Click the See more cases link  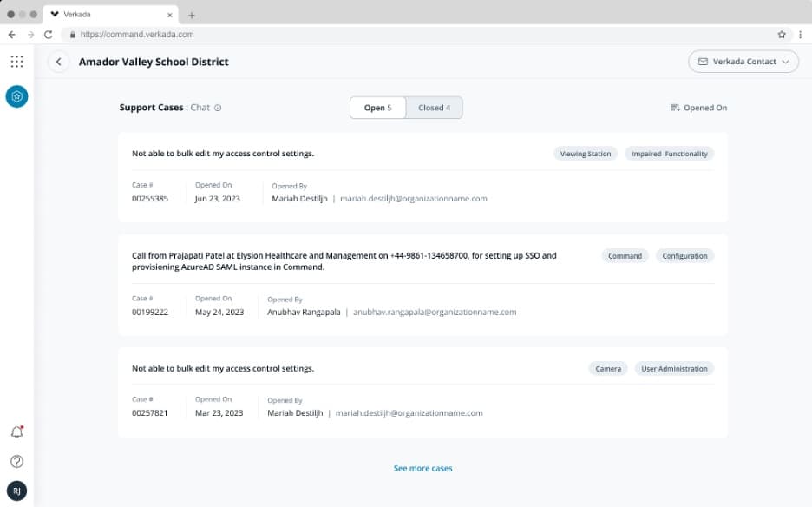click(422, 468)
